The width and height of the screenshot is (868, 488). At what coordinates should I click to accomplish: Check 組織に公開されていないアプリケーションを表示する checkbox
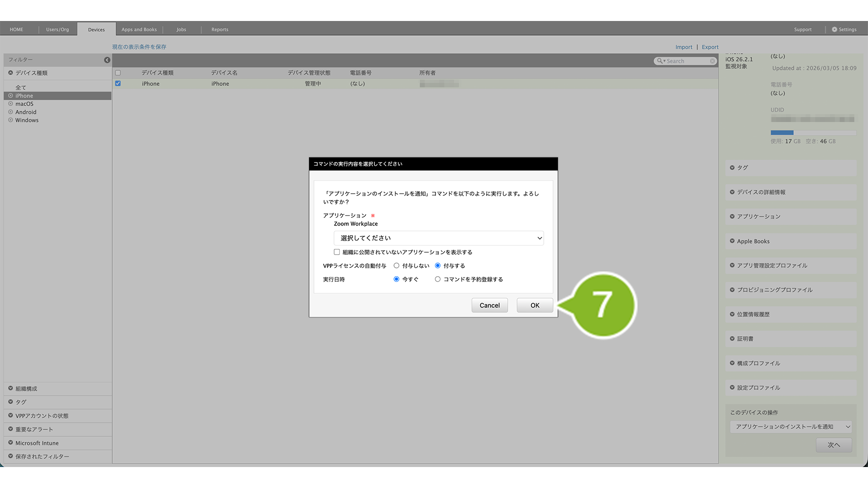point(337,252)
